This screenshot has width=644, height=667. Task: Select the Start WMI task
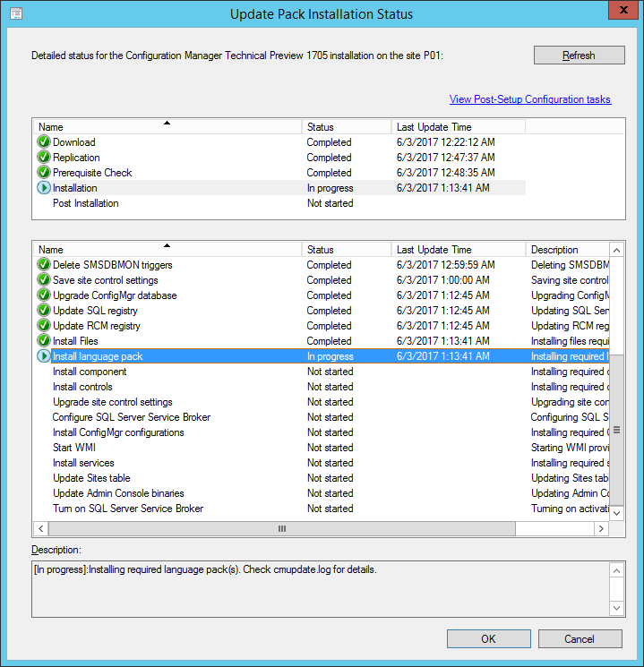pyautogui.click(x=322, y=448)
